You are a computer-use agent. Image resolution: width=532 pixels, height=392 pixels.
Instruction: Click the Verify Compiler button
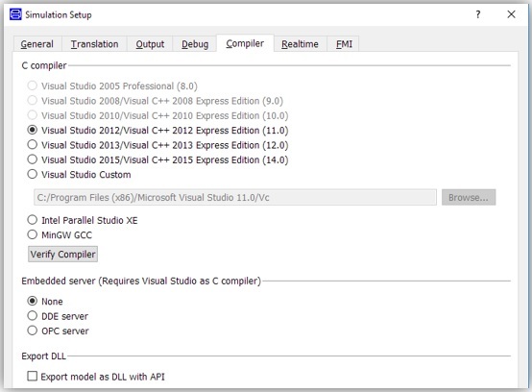point(62,255)
